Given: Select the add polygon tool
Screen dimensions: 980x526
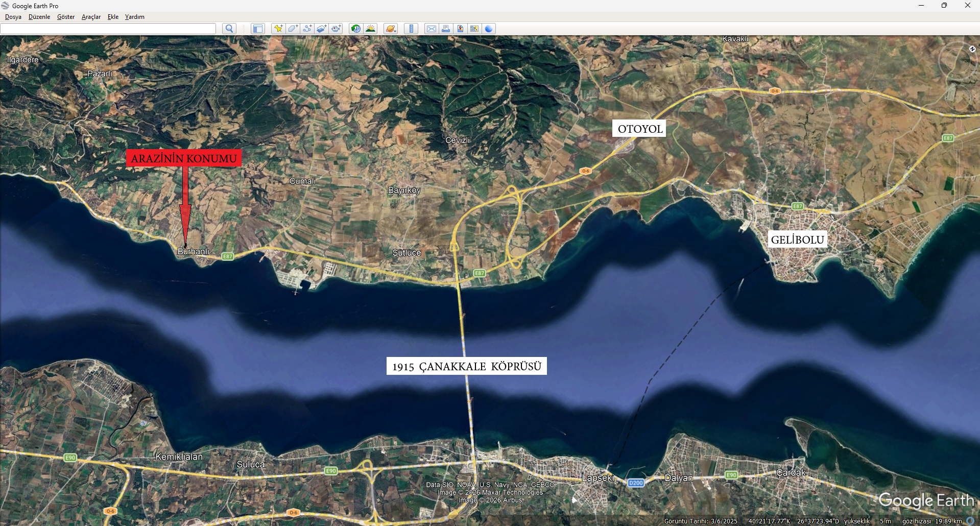Looking at the screenshot, I should (293, 29).
